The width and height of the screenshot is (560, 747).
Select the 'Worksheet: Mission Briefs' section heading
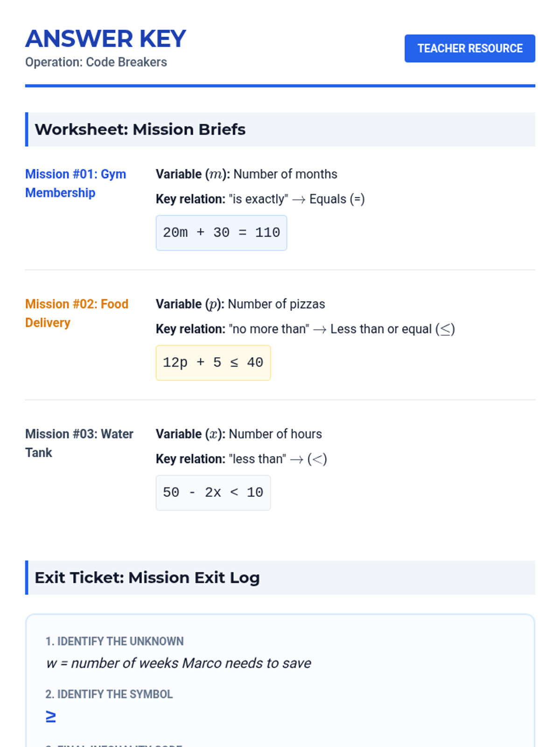pyautogui.click(x=140, y=129)
